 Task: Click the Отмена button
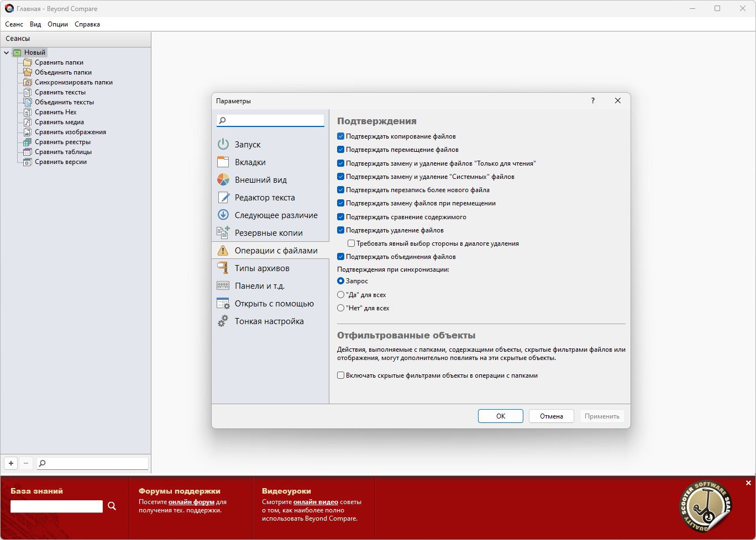(x=551, y=416)
